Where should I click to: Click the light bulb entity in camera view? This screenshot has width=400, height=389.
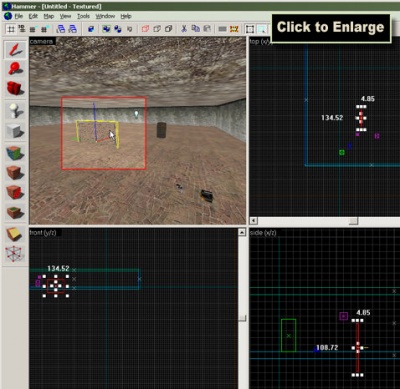136,114
